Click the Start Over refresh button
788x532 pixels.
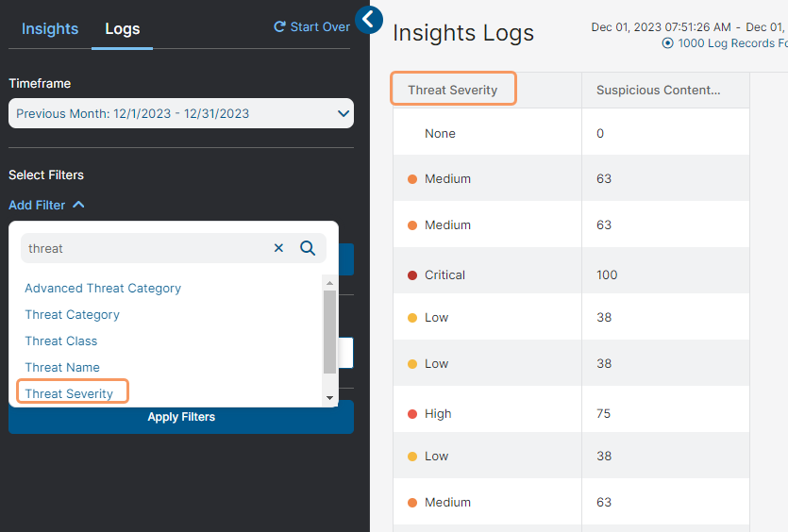[311, 26]
